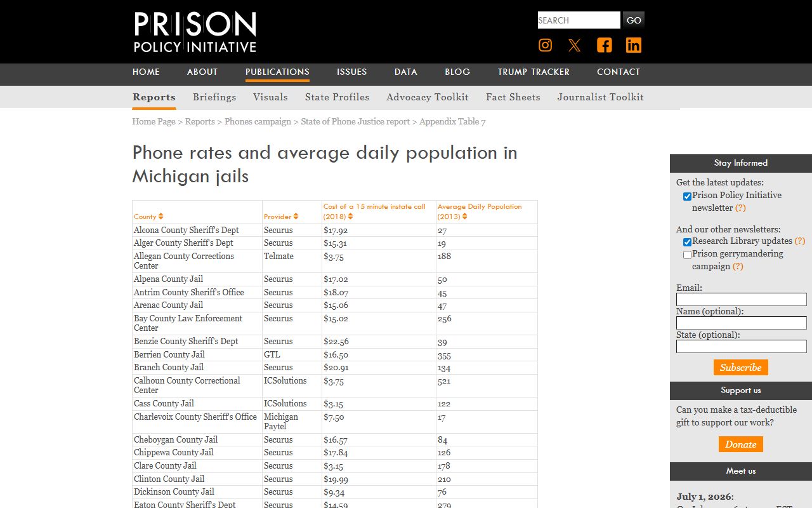Focus the SEARCH input field

click(579, 20)
